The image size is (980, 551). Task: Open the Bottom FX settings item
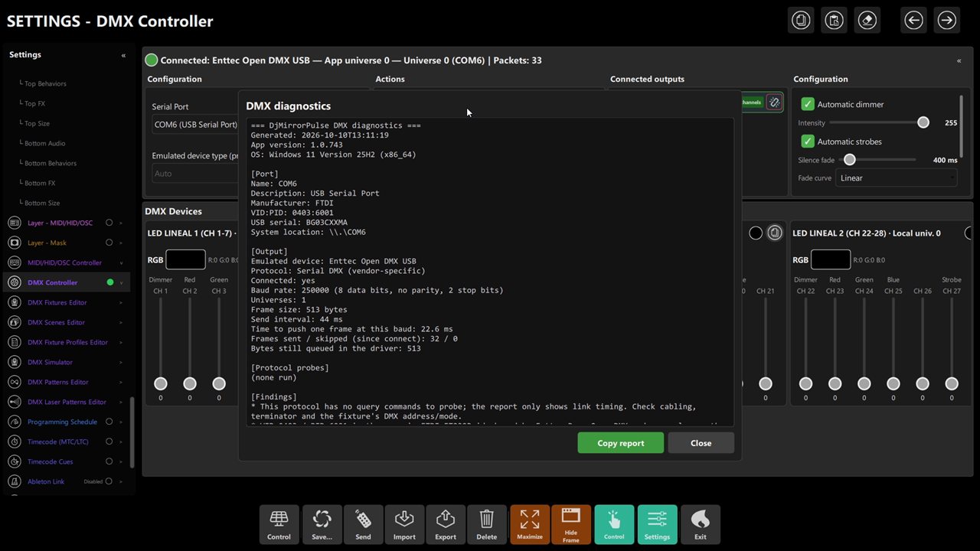pos(40,183)
